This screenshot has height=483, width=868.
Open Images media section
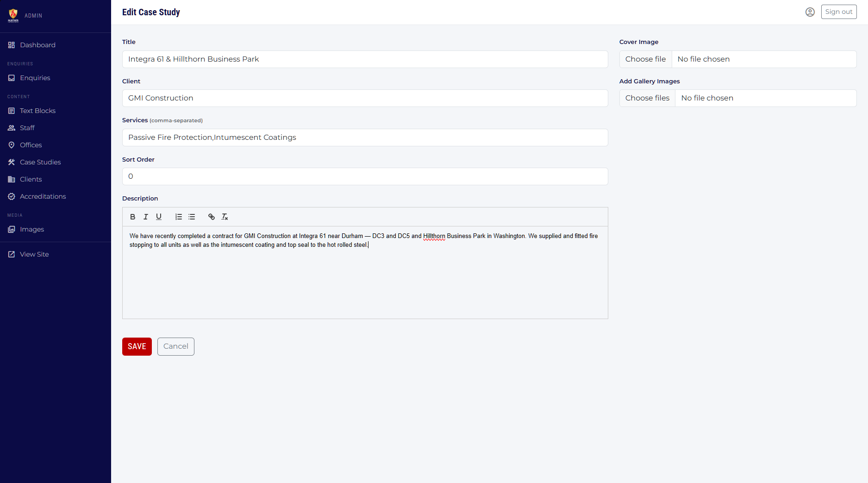click(32, 229)
